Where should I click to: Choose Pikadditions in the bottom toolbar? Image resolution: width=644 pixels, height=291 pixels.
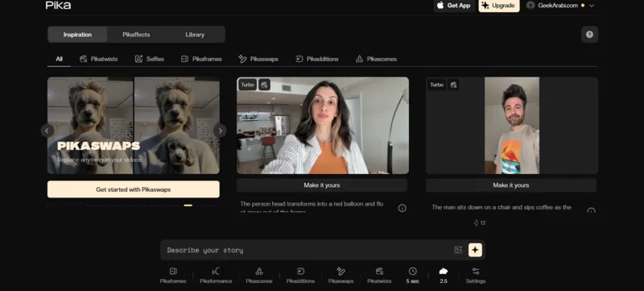(300, 276)
